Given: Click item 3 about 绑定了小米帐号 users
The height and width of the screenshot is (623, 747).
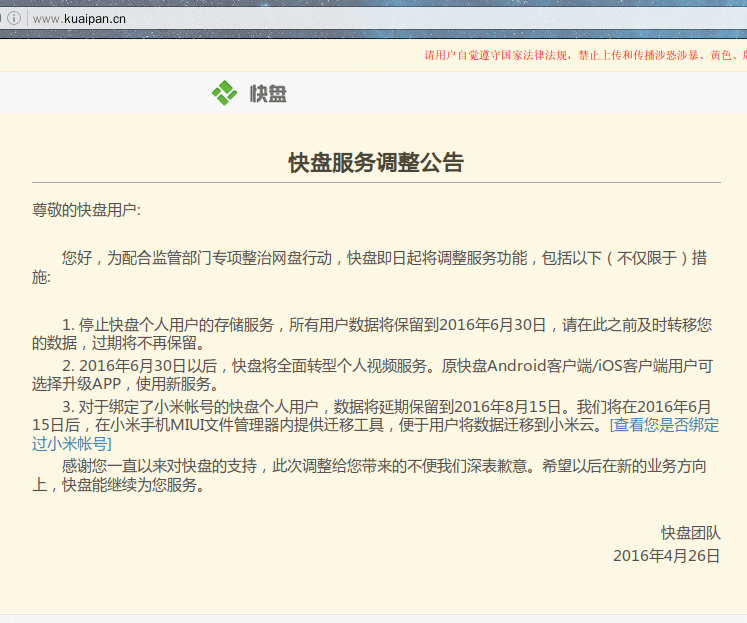Looking at the screenshot, I should click(375, 425).
